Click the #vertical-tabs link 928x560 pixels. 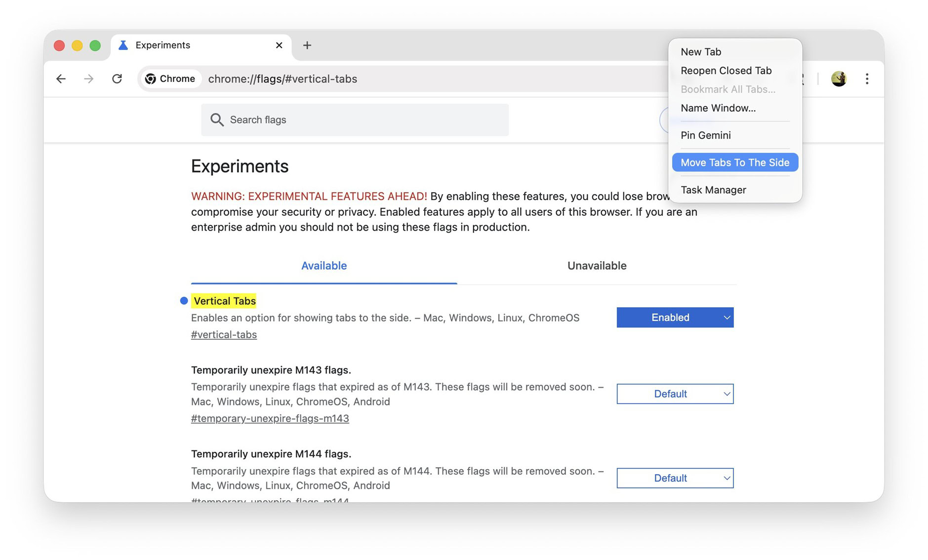coord(224,334)
